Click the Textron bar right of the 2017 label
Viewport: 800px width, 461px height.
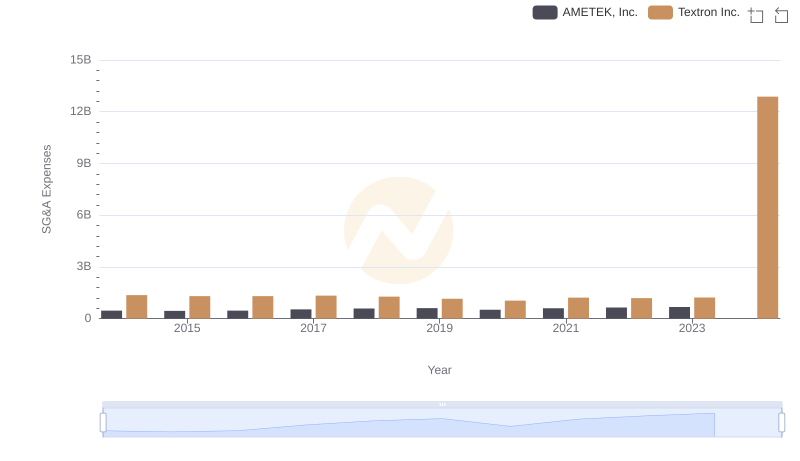326,307
